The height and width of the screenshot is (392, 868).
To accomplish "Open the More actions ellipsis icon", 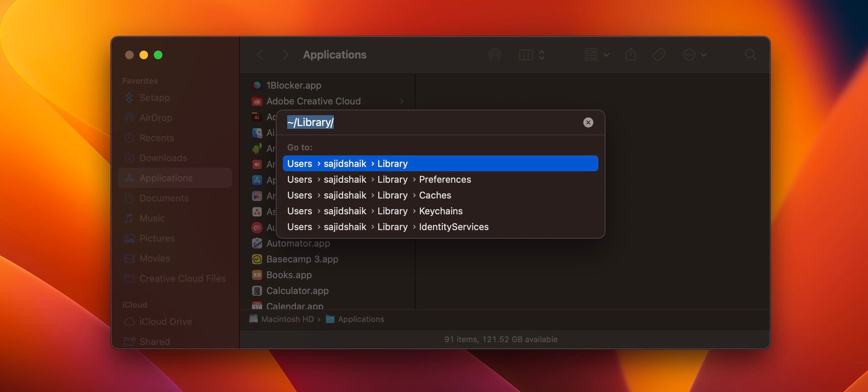I will [689, 55].
